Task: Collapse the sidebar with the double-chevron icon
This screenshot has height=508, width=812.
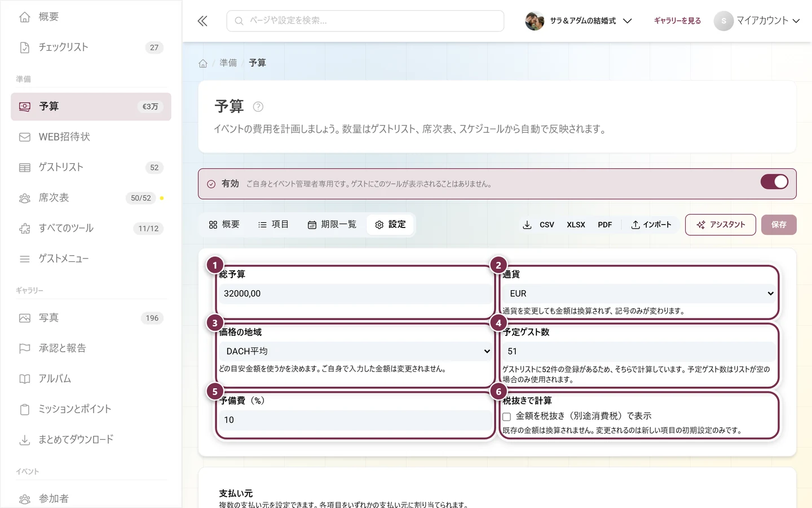Action: 202,21
